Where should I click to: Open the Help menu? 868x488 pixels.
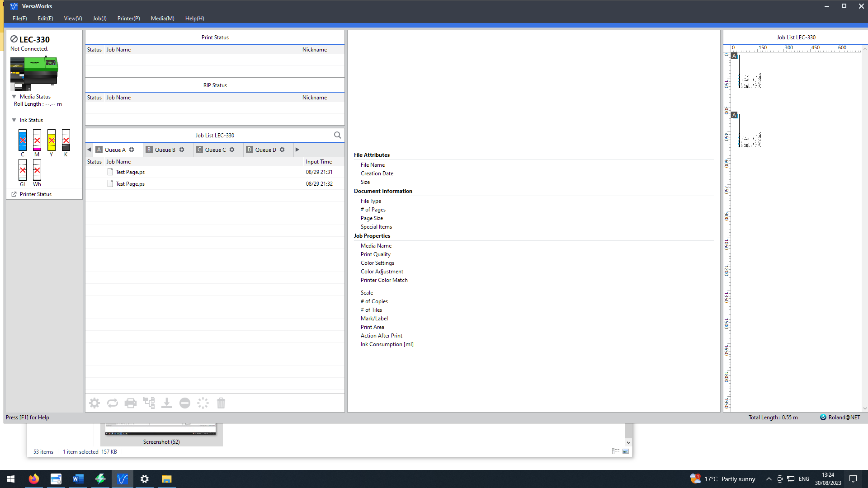[x=194, y=19]
